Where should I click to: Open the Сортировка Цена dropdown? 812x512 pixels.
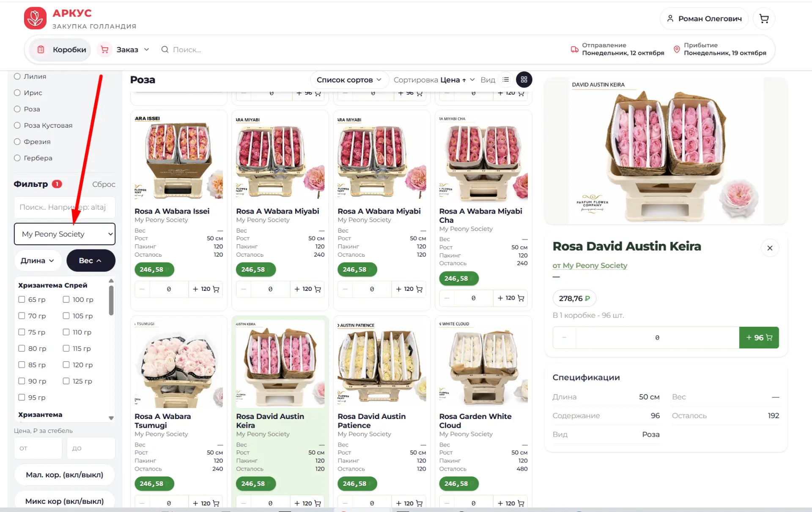pyautogui.click(x=434, y=79)
